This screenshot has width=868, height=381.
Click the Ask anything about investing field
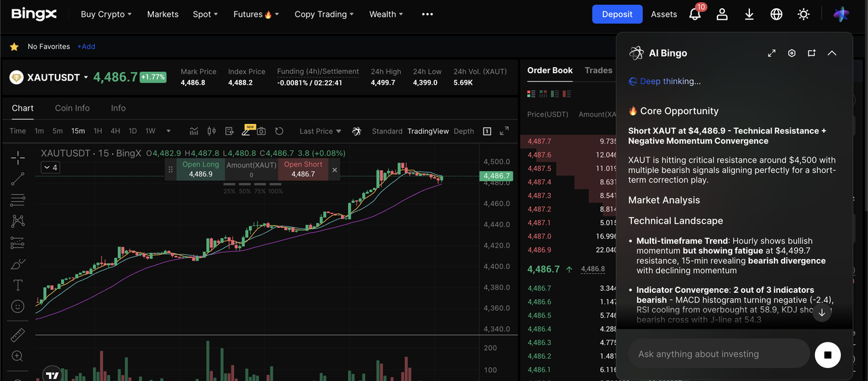pos(719,354)
